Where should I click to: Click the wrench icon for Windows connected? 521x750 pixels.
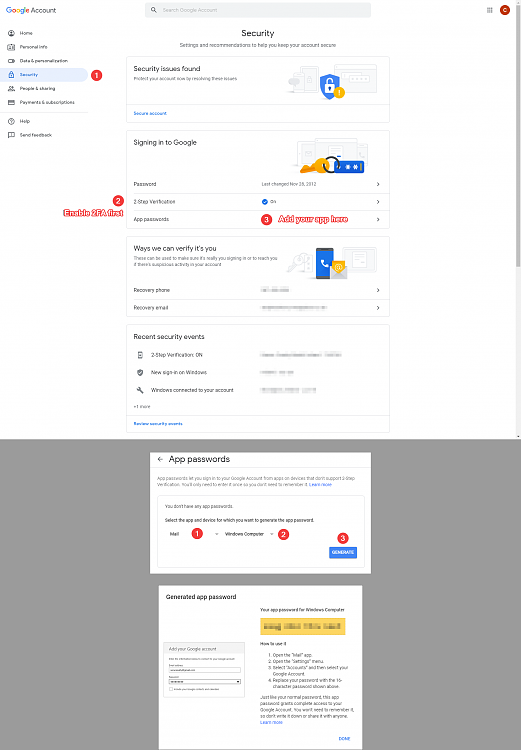(140, 390)
